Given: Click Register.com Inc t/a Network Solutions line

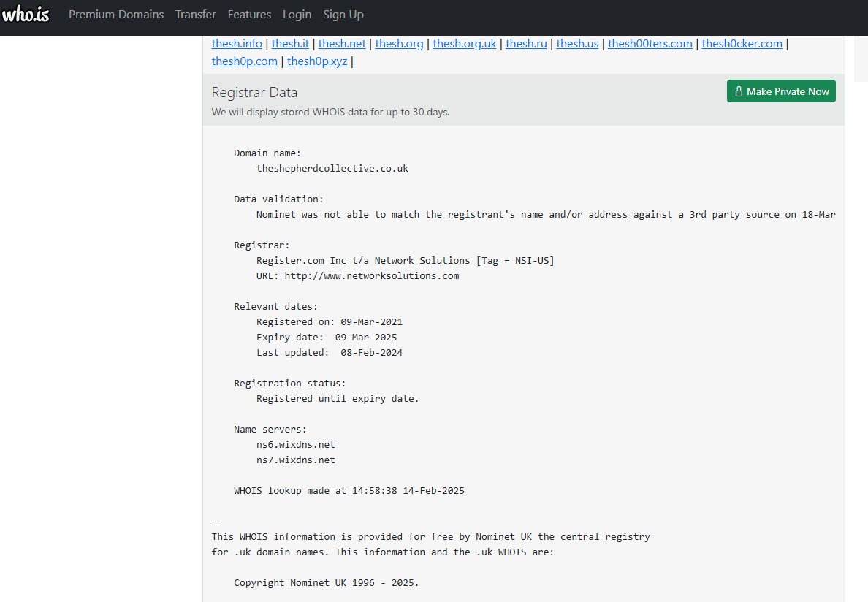Looking at the screenshot, I should pos(406,261).
